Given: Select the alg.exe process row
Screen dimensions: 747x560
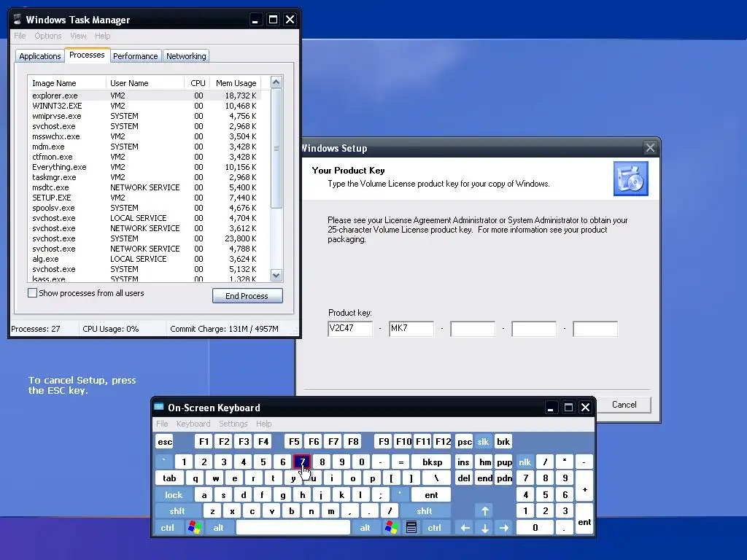Looking at the screenshot, I should (x=144, y=259).
